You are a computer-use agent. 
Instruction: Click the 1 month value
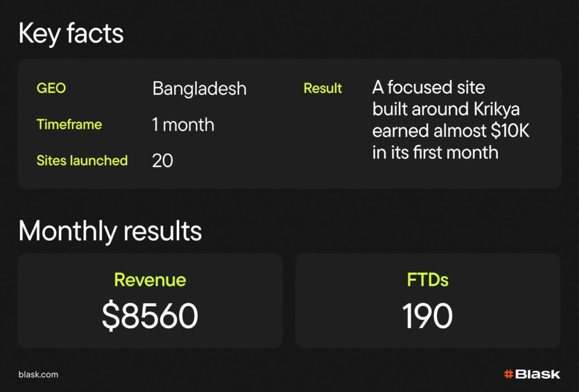pos(183,125)
